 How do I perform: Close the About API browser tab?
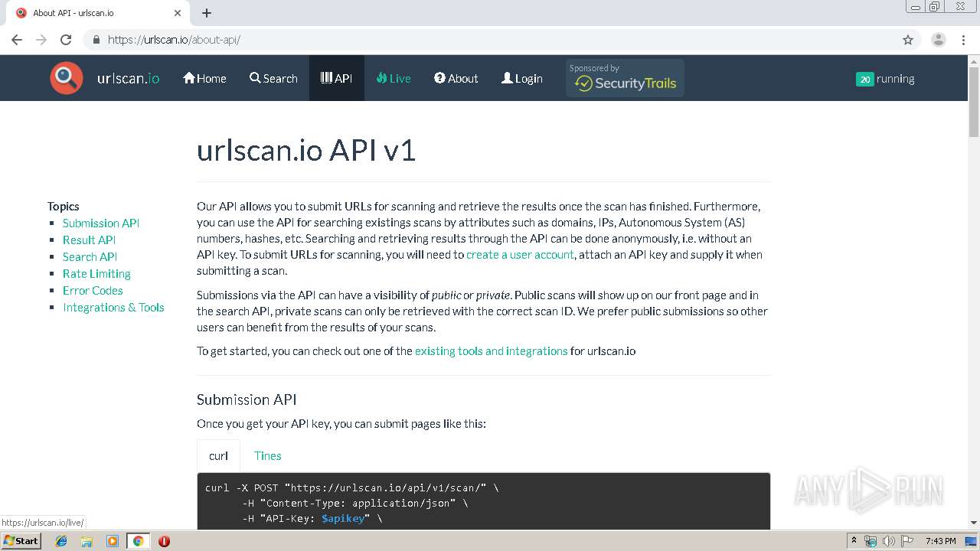point(178,13)
